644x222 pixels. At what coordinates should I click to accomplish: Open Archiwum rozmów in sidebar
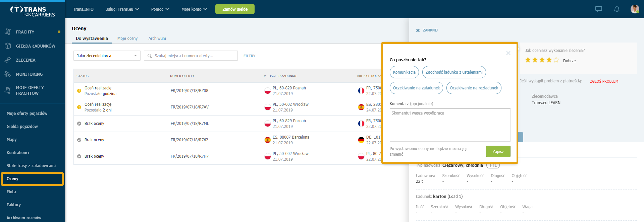click(24, 218)
